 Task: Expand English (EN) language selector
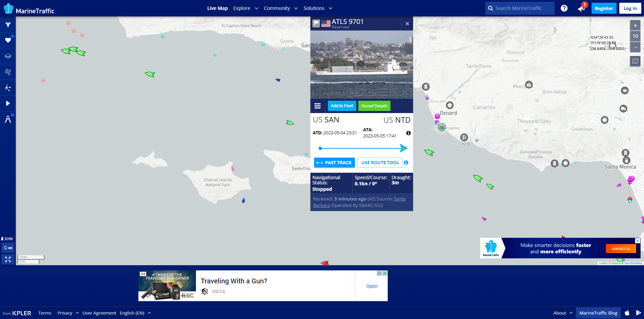(x=135, y=313)
